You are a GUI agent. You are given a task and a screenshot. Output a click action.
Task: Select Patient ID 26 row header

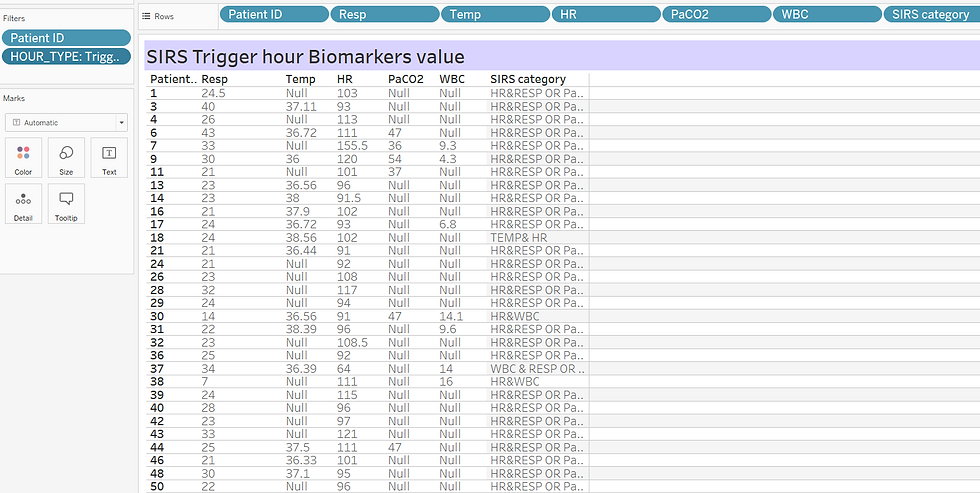(x=157, y=277)
